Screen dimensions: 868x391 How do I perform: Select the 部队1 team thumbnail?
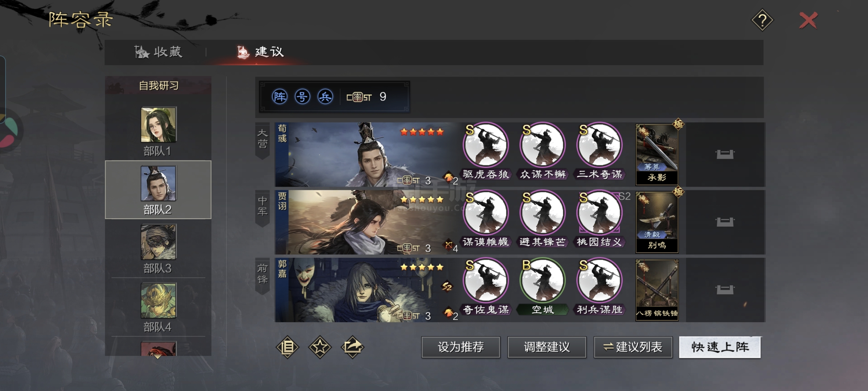click(x=158, y=125)
